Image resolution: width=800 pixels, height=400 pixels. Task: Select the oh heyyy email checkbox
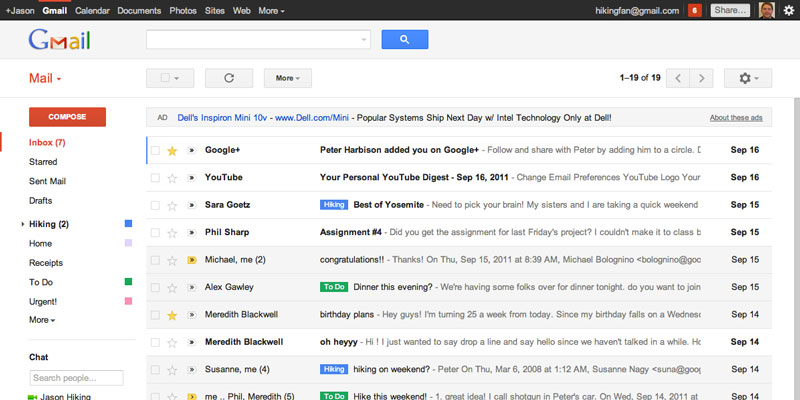[156, 342]
